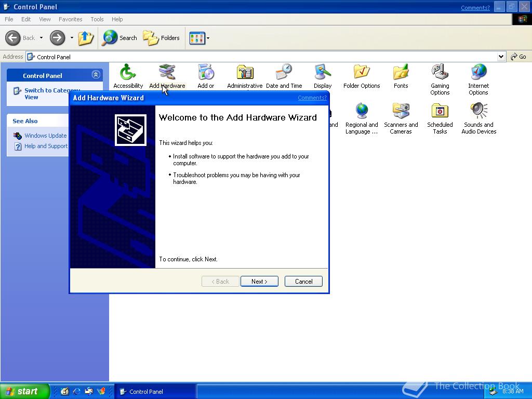Click the 'Welcome to the Add Hardware Wizard' heading
The width and height of the screenshot is (532, 399).
coord(238,117)
